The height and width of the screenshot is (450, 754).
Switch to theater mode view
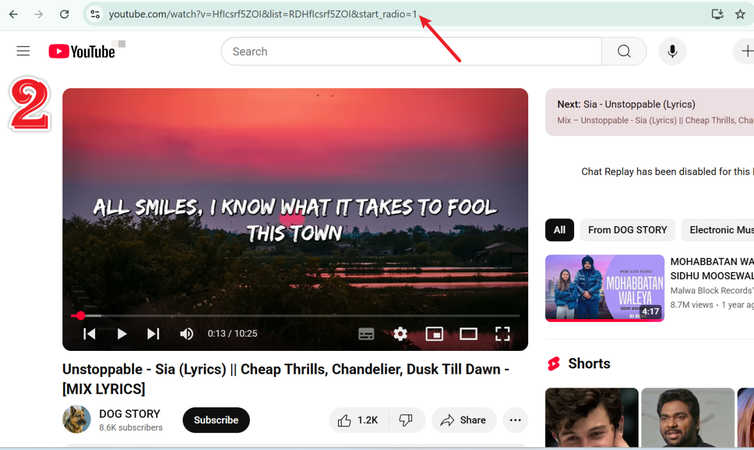coord(468,334)
